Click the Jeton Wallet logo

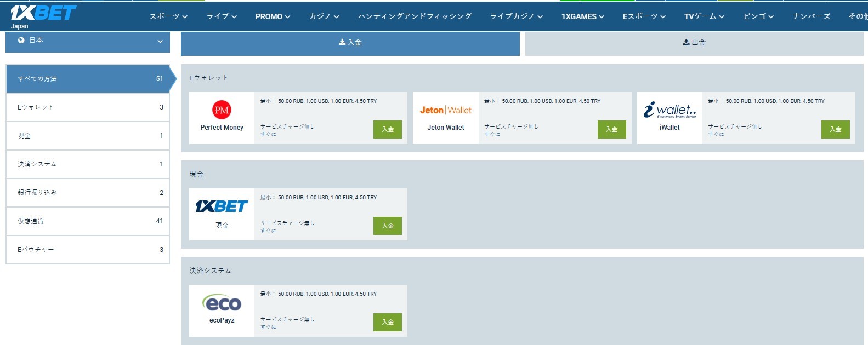pyautogui.click(x=446, y=110)
